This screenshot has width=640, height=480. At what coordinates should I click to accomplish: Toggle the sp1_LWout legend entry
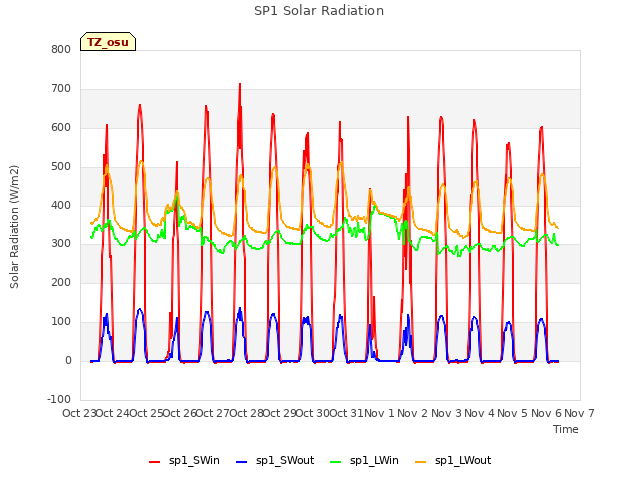pyautogui.click(x=453, y=461)
